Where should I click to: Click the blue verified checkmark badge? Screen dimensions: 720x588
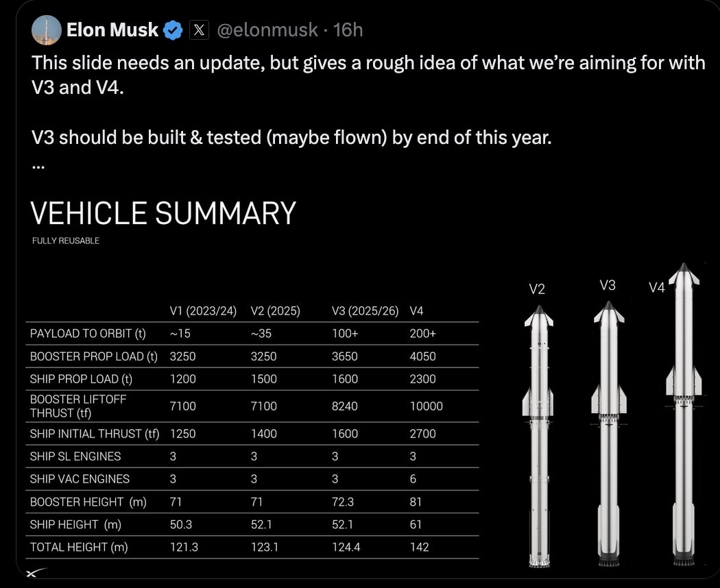[173, 30]
